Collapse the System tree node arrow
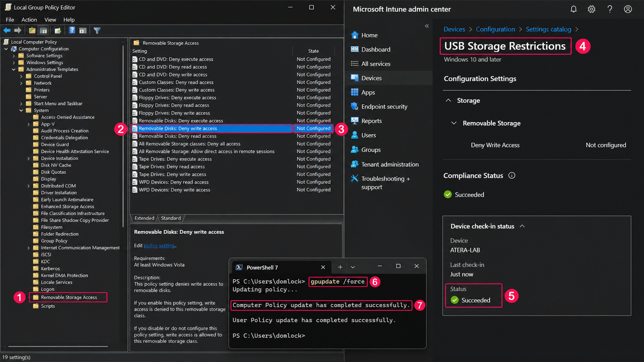The image size is (644, 362). coord(21,110)
